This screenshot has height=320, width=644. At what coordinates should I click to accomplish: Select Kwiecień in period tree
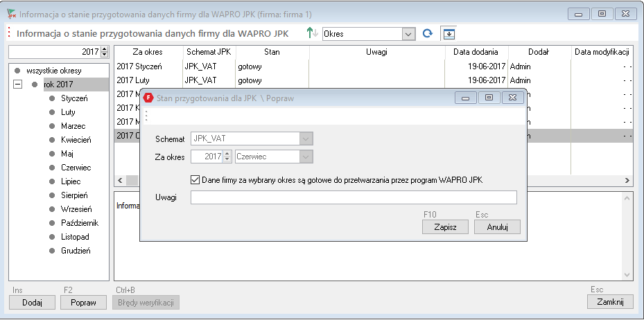pyautogui.click(x=76, y=140)
